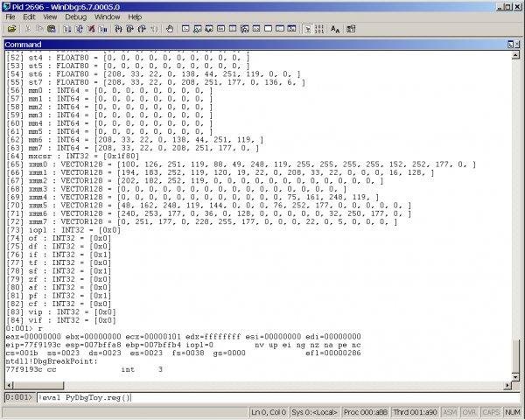Click the Step Over icon

point(129,29)
